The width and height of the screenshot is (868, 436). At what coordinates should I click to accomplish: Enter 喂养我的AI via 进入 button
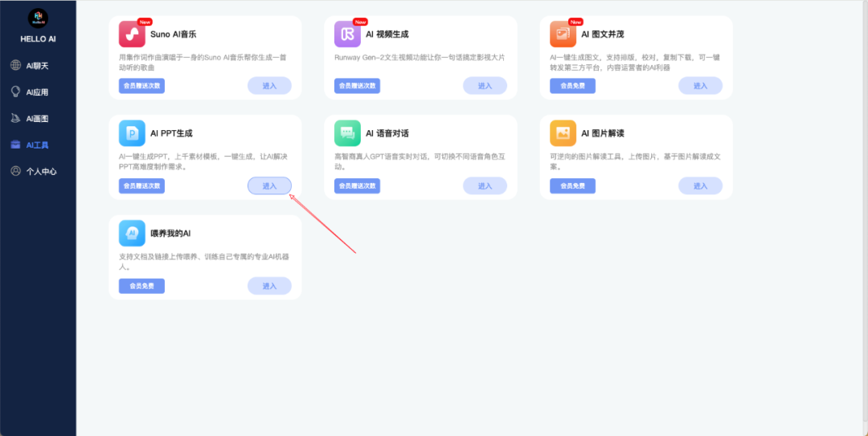(269, 286)
